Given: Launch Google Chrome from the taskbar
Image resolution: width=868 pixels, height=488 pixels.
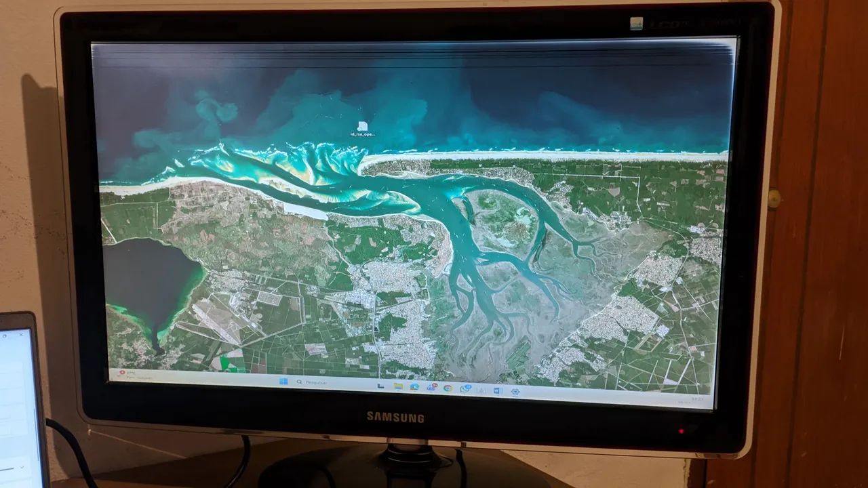Looking at the screenshot, I should click(448, 388).
